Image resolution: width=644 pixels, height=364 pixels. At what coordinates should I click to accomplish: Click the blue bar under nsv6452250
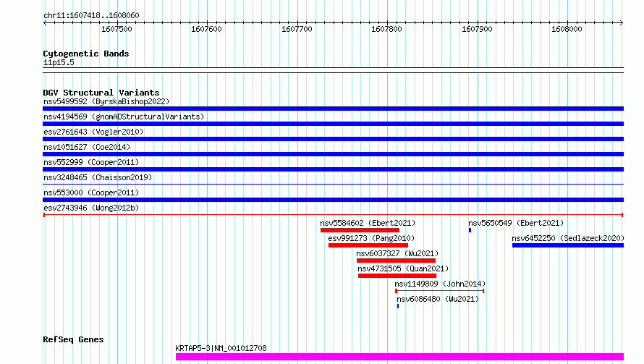[x=568, y=245]
